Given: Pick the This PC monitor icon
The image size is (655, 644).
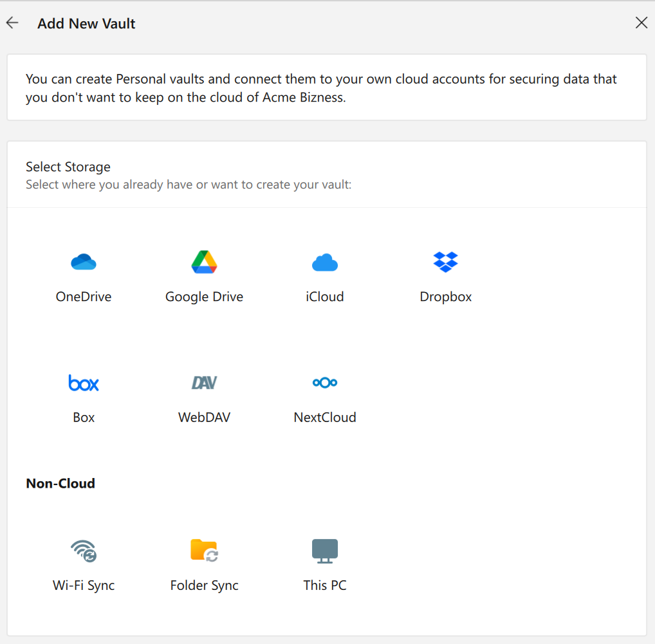Looking at the screenshot, I should (x=324, y=551).
